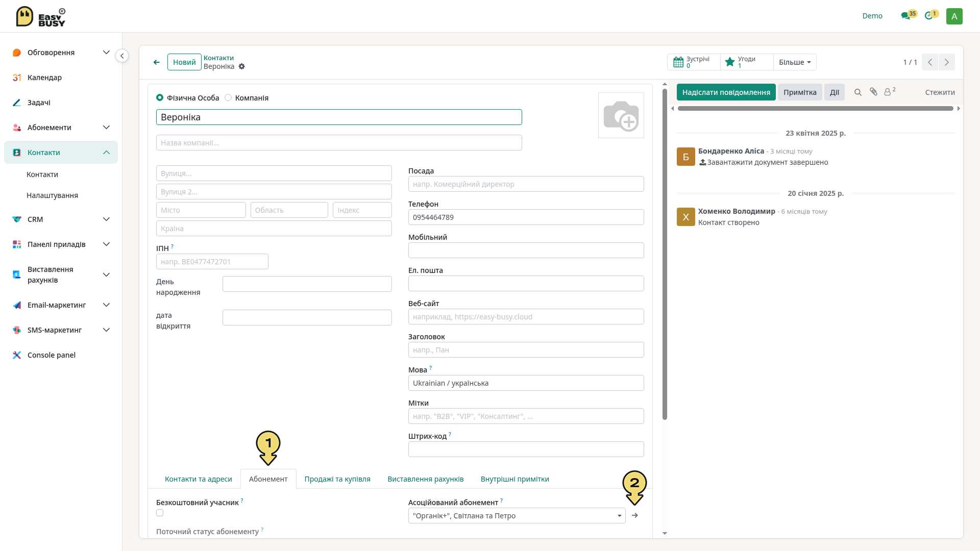Open the Задачі sidebar icon
The width and height of the screenshot is (980, 551).
17,103
